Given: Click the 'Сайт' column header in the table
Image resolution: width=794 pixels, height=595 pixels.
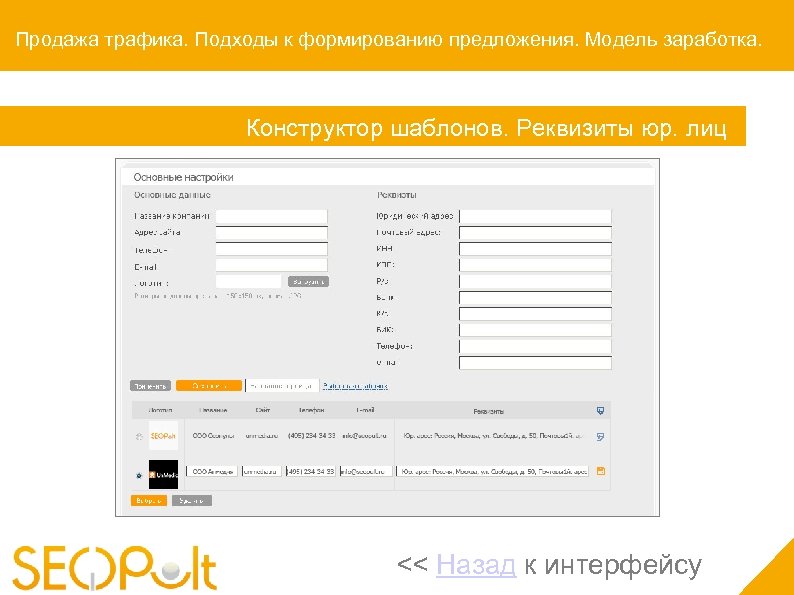Looking at the screenshot, I should pos(263,410).
